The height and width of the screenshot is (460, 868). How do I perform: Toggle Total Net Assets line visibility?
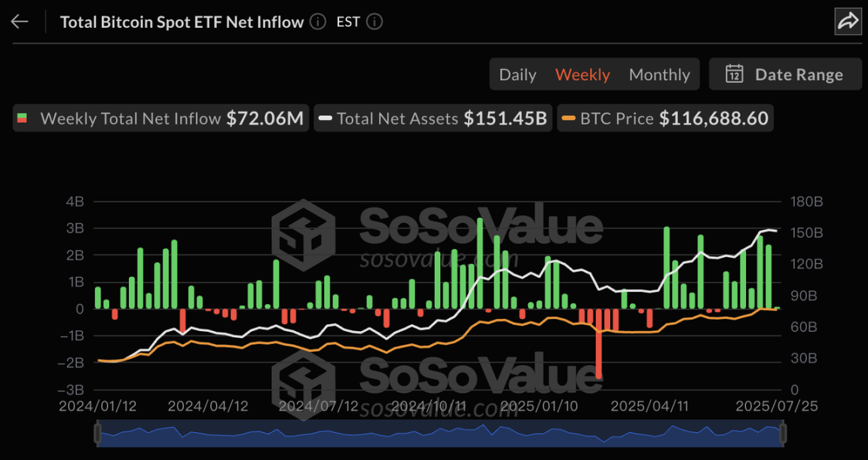pos(433,118)
